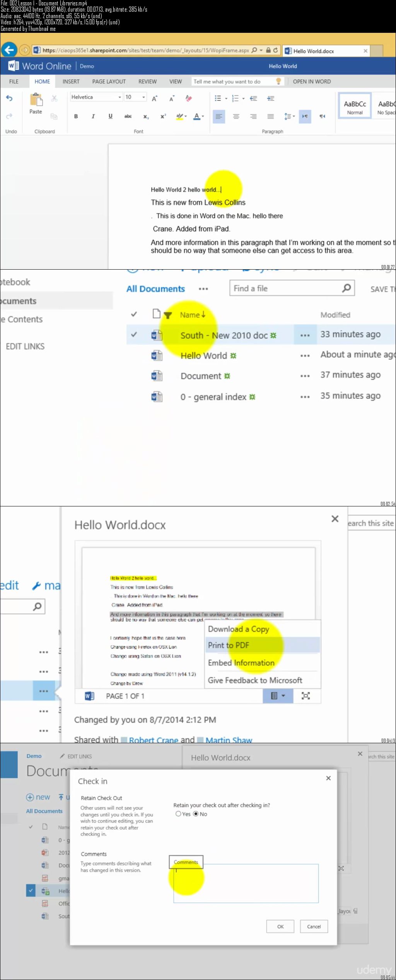Increase indent icon in Paragraph group
This screenshot has width=396, height=980.
point(271,99)
